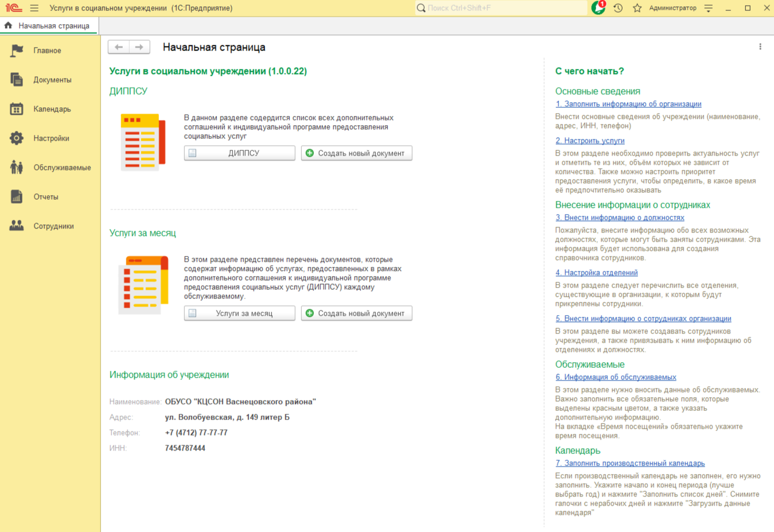
Task: Create new document under Услуги за месяц
Action: click(356, 313)
